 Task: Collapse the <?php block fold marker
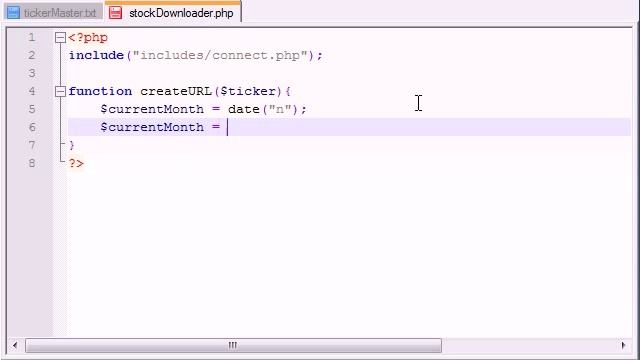[x=60, y=38]
